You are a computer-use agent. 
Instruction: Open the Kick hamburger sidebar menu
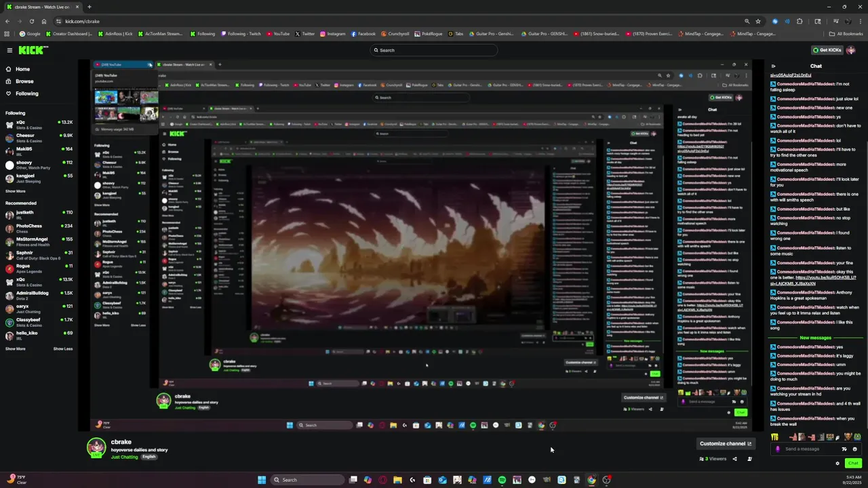[x=9, y=50]
